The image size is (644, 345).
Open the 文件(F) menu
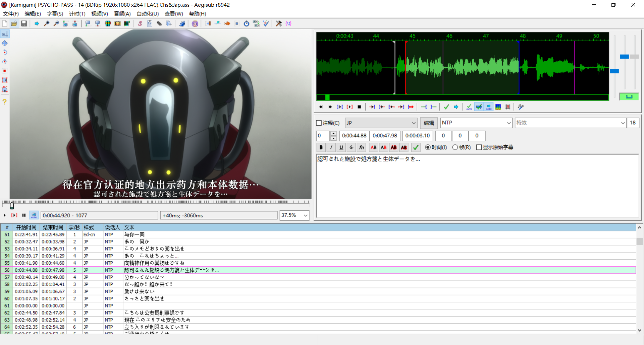coord(11,14)
